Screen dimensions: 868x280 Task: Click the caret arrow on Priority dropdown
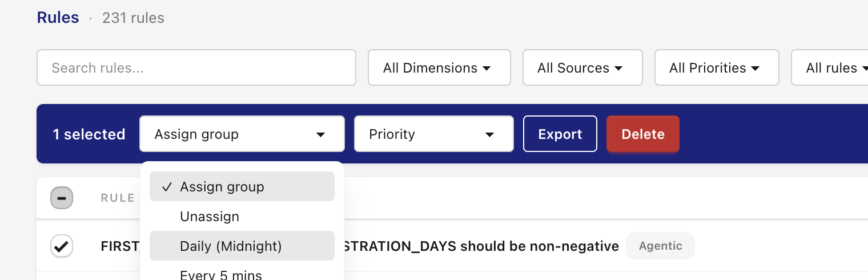pyautogui.click(x=489, y=135)
